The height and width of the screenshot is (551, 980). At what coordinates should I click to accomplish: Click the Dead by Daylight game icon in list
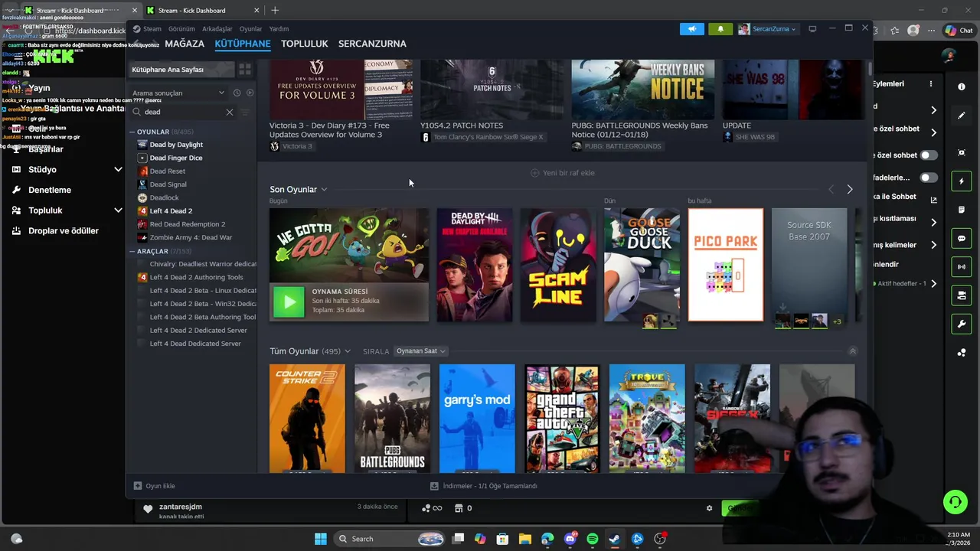point(142,145)
